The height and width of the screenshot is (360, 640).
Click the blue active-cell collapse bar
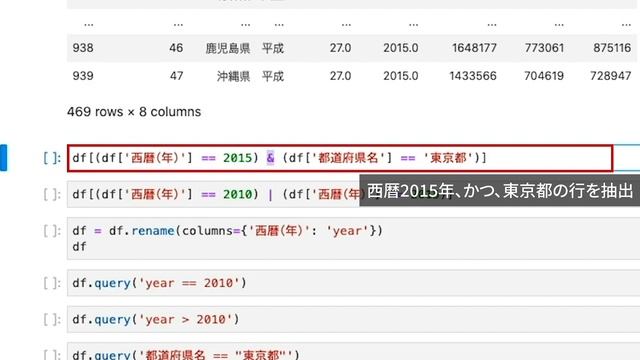pos(4,158)
